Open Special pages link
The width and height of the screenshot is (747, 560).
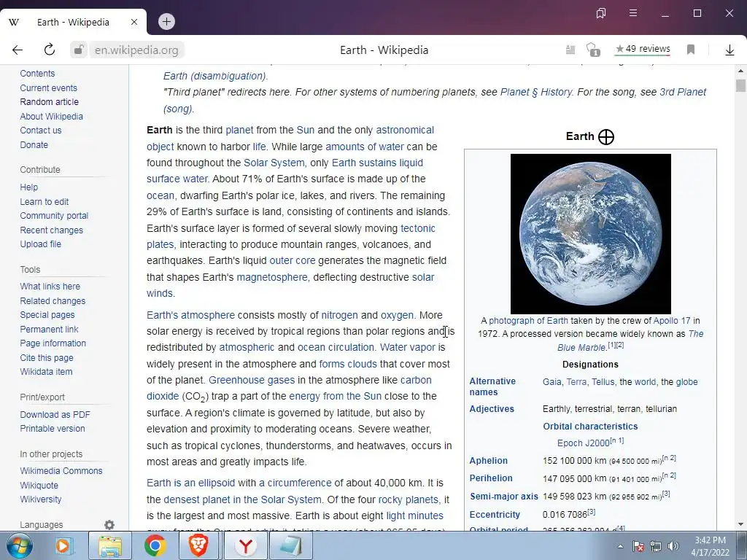pyautogui.click(x=47, y=315)
